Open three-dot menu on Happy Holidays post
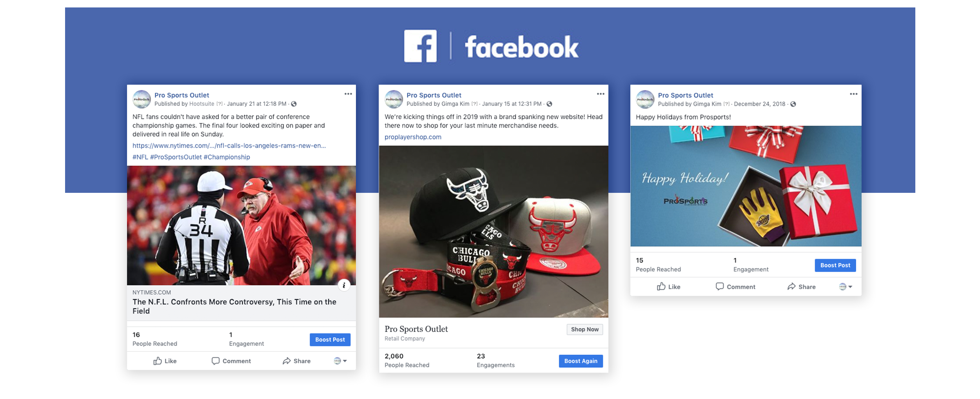 pyautogui.click(x=853, y=94)
